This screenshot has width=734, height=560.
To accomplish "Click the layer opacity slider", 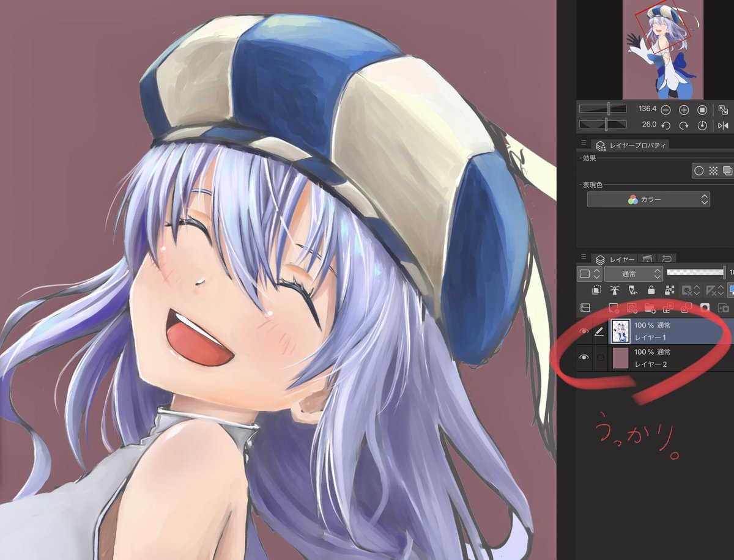I will tap(696, 273).
